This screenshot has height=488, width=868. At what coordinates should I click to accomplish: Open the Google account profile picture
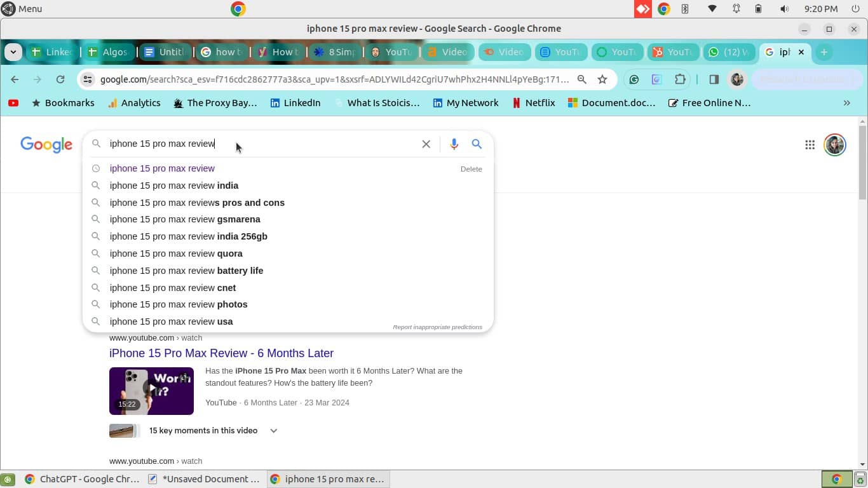click(x=834, y=145)
